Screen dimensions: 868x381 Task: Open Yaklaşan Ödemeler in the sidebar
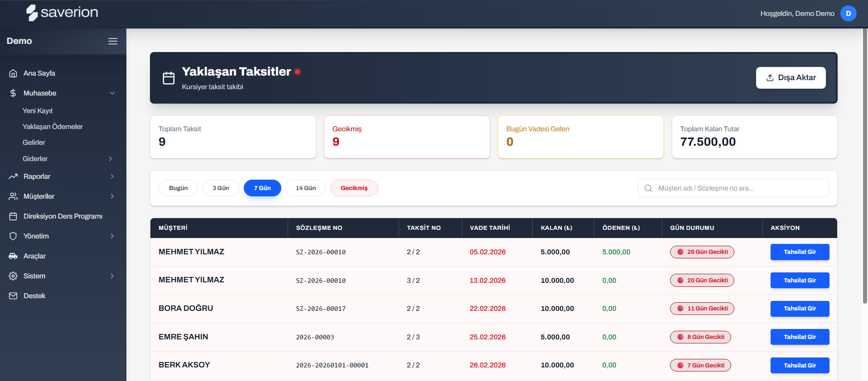click(53, 127)
